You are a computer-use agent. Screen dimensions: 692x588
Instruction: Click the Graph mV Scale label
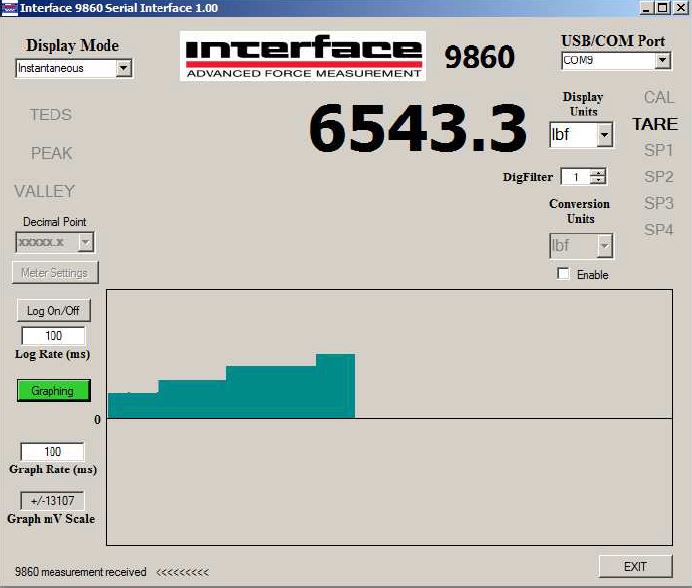point(51,519)
